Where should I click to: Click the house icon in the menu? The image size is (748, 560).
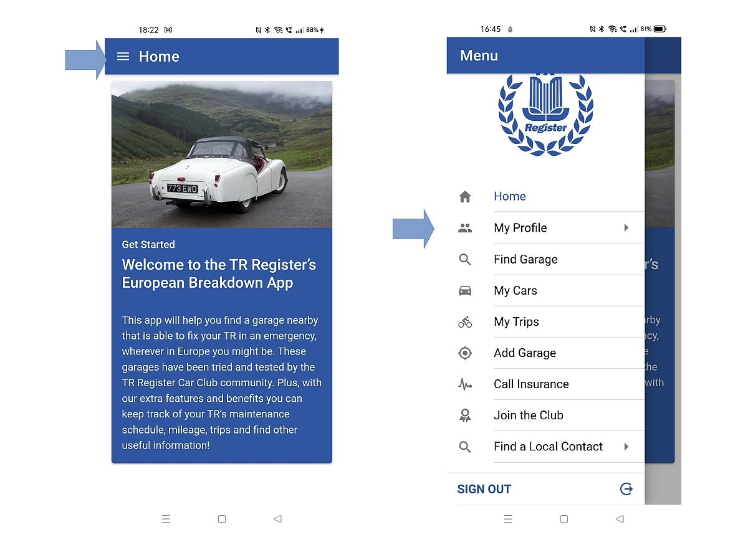pos(465,197)
